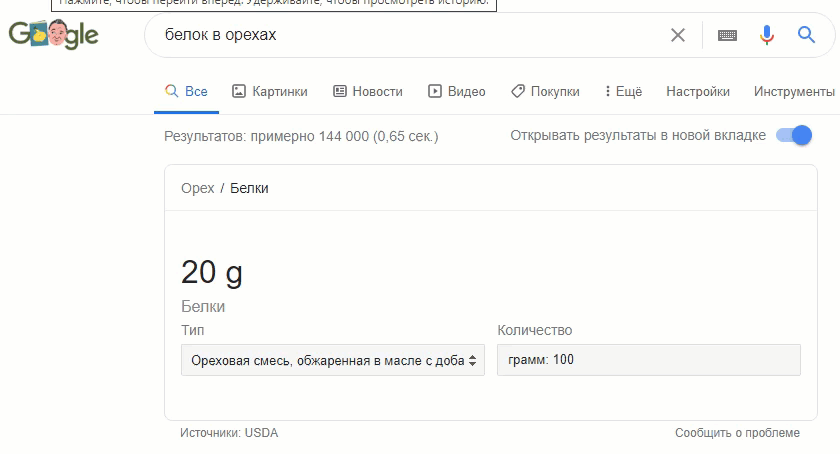Expand the Ещё menu

point(624,92)
